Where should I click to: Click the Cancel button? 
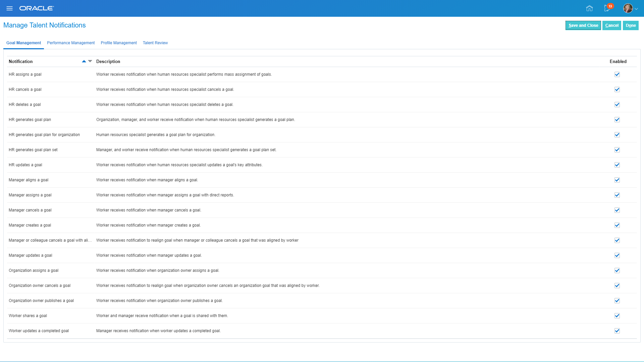pyautogui.click(x=612, y=25)
